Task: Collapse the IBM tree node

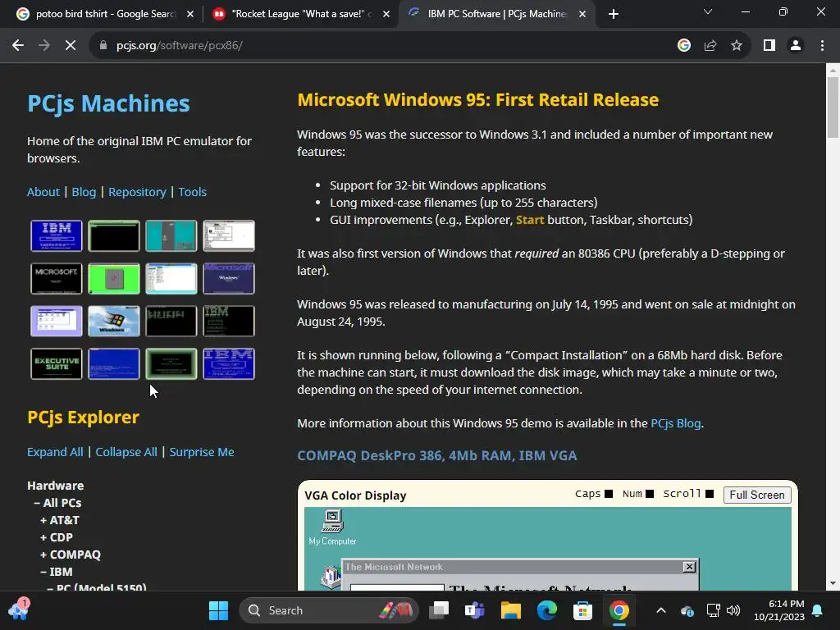Action: click(x=57, y=572)
